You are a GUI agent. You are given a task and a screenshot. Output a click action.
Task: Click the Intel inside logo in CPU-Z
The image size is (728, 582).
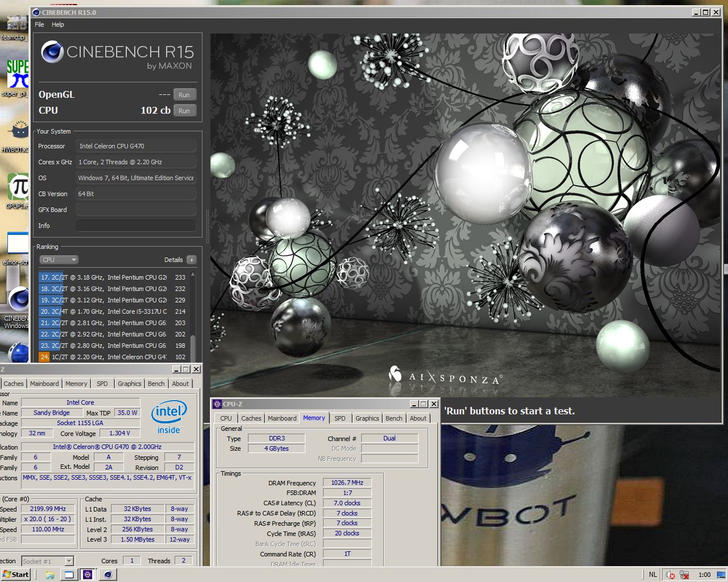[169, 416]
